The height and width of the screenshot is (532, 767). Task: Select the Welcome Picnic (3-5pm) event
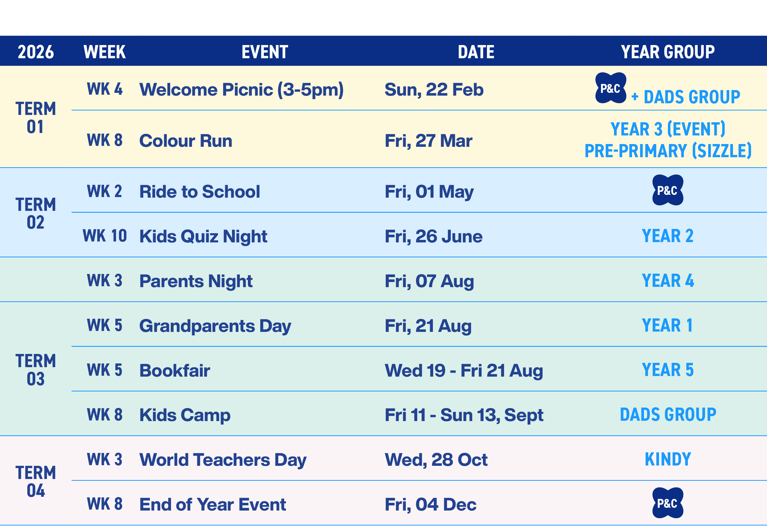241,90
